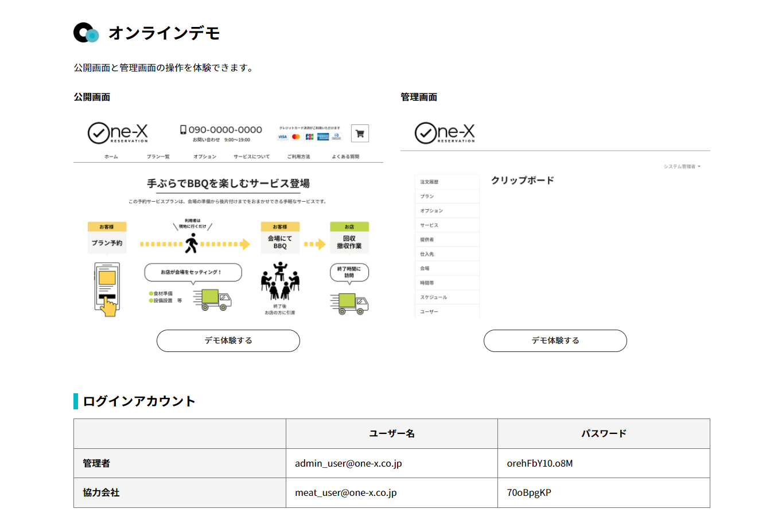The width and height of the screenshot is (774, 532).
Task: Click the black and teal logo beside オンラインデモ
Action: (x=86, y=33)
